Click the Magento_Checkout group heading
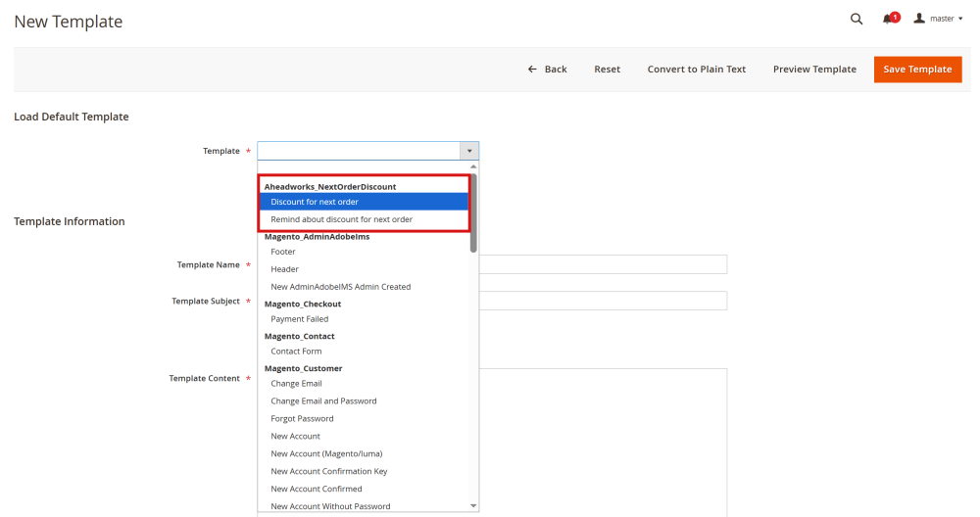 tap(303, 305)
